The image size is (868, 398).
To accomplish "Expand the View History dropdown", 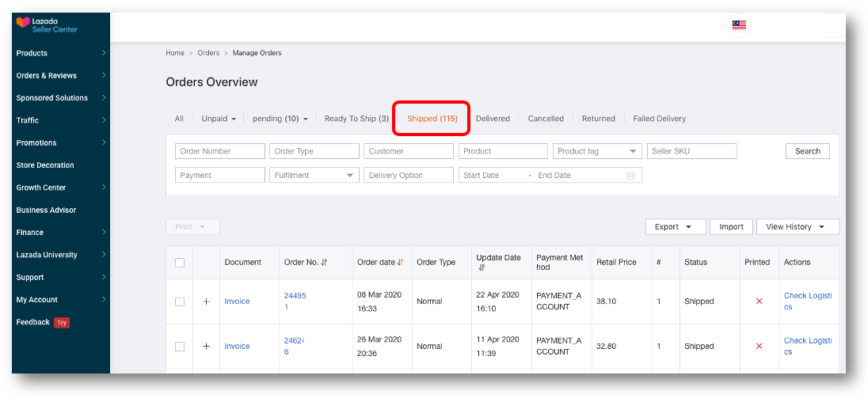I will (797, 227).
